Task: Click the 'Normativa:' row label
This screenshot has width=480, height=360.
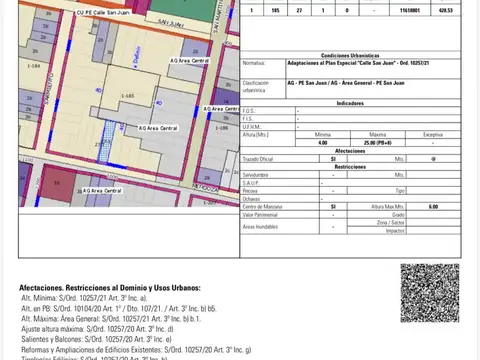Action: coord(254,63)
